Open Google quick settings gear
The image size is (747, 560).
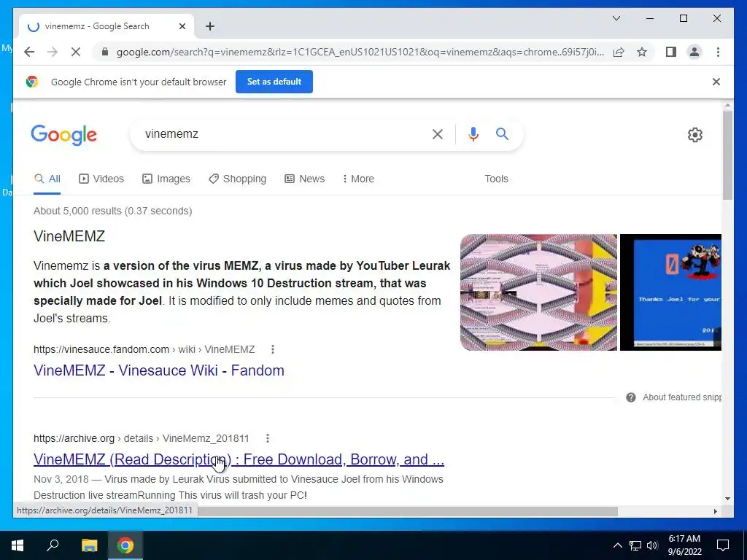tap(695, 135)
